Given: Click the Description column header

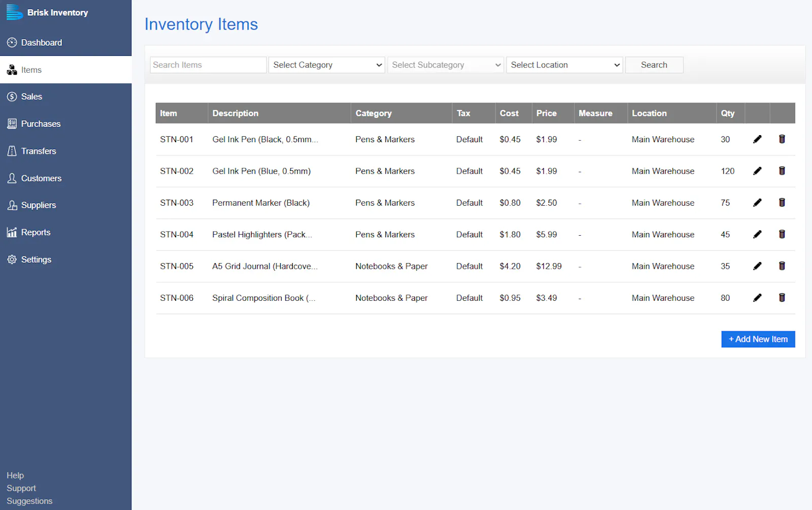Looking at the screenshot, I should (279, 113).
